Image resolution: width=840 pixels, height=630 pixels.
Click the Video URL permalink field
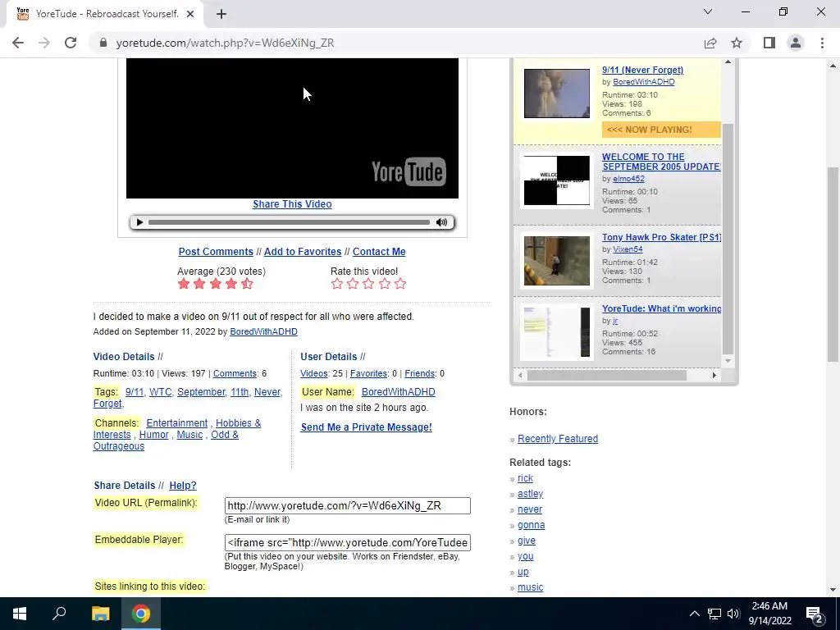coord(347,505)
